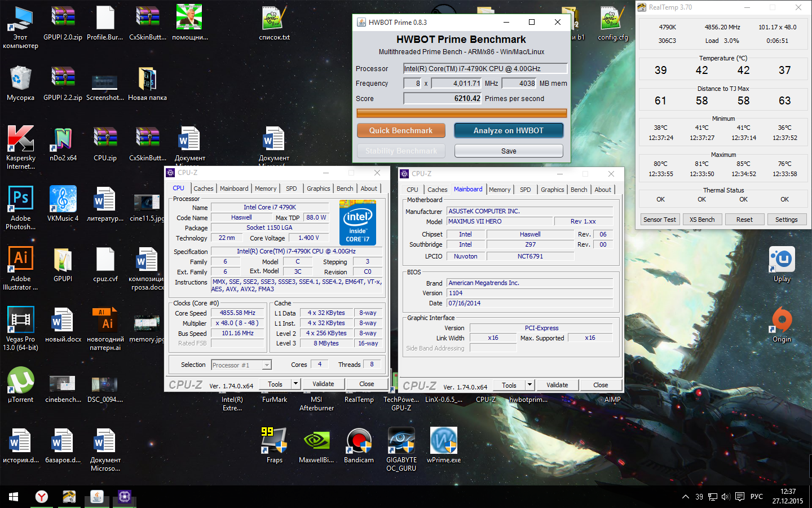Click Close button in right CPU-Z
Viewport: 812px width, 508px height.
click(601, 385)
